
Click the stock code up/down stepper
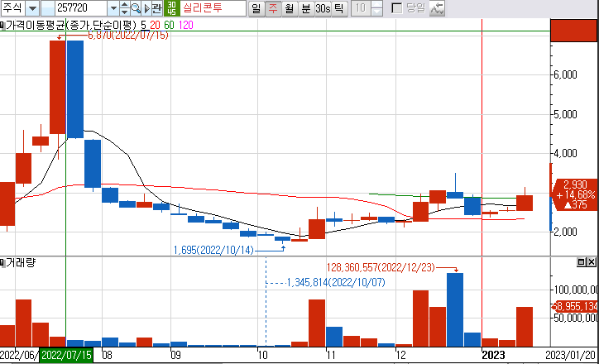tap(125, 8)
